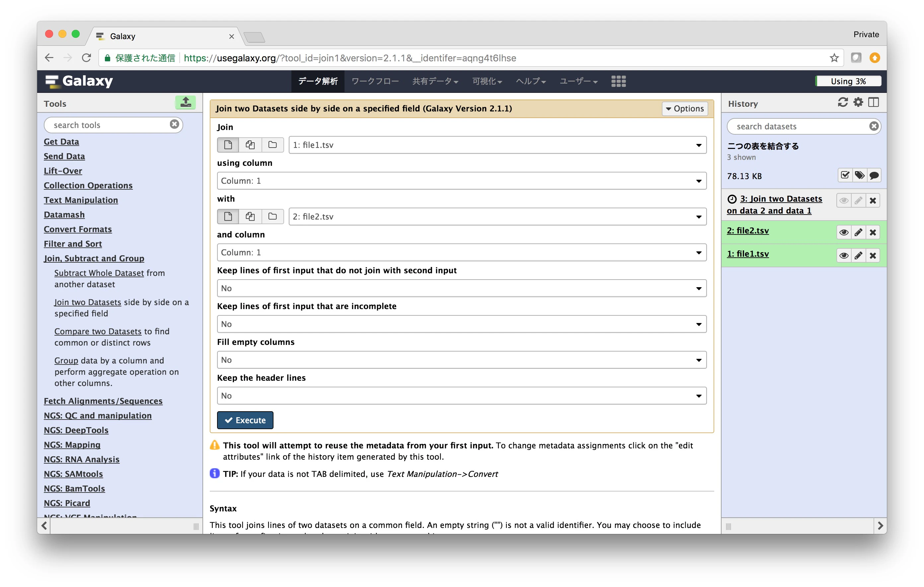This screenshot has width=924, height=587.
Task: Bookmark page with the star icon
Action: pos(834,58)
